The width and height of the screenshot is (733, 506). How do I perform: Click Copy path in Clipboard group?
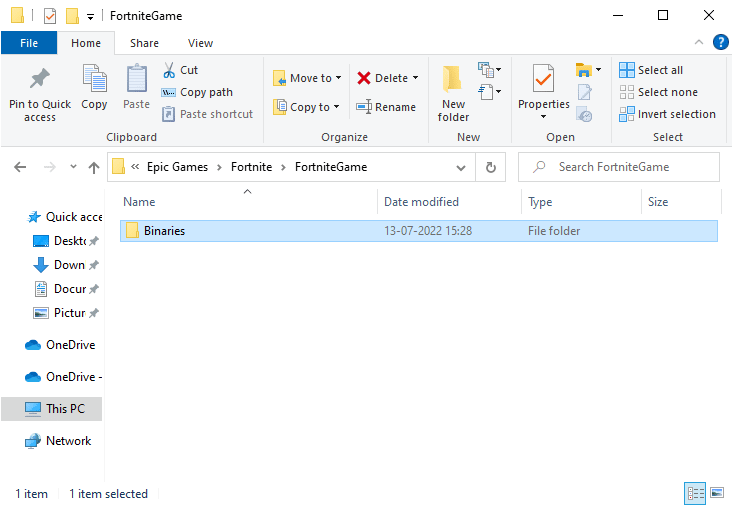click(197, 92)
